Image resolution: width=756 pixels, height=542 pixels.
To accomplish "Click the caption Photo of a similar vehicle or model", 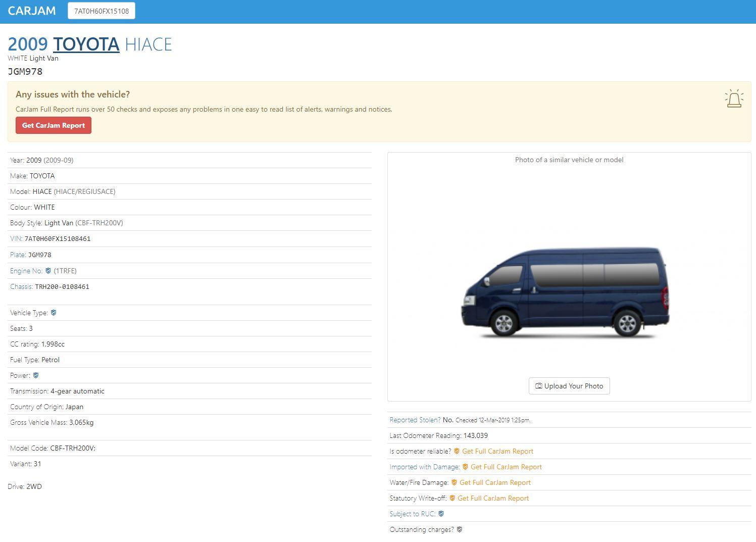I will [x=569, y=160].
